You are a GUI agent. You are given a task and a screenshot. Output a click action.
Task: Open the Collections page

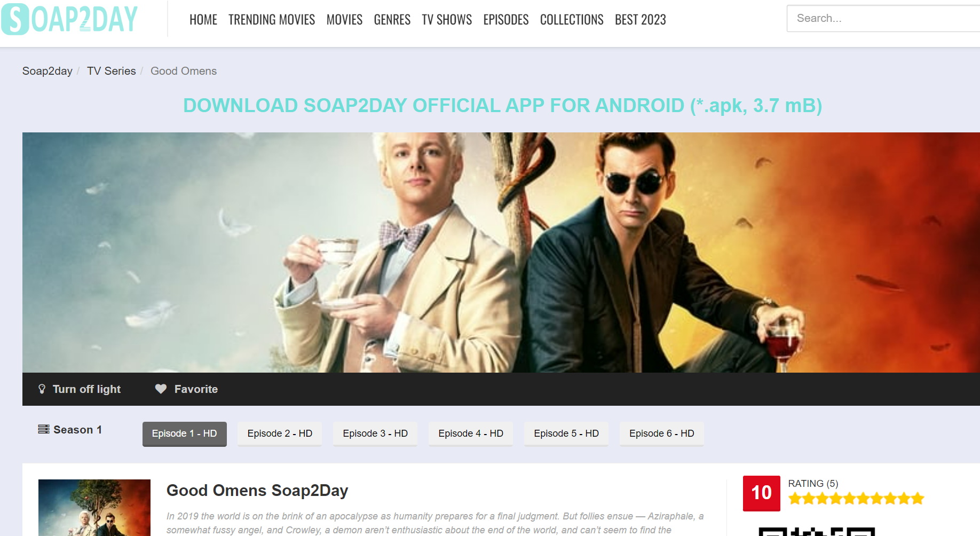[572, 20]
